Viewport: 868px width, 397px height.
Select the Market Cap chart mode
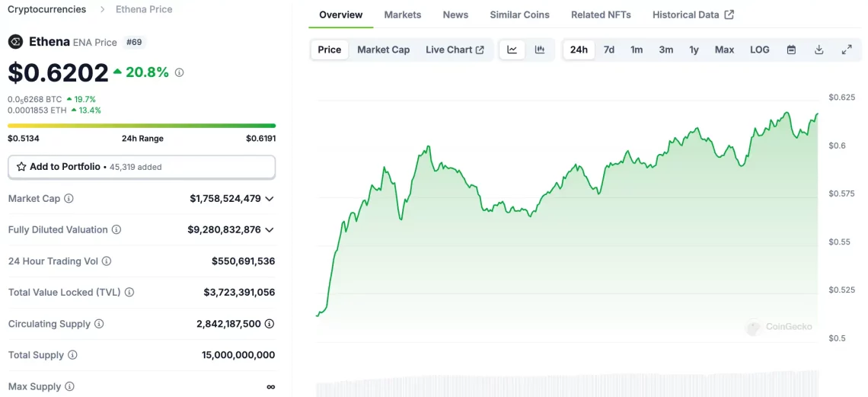384,50
